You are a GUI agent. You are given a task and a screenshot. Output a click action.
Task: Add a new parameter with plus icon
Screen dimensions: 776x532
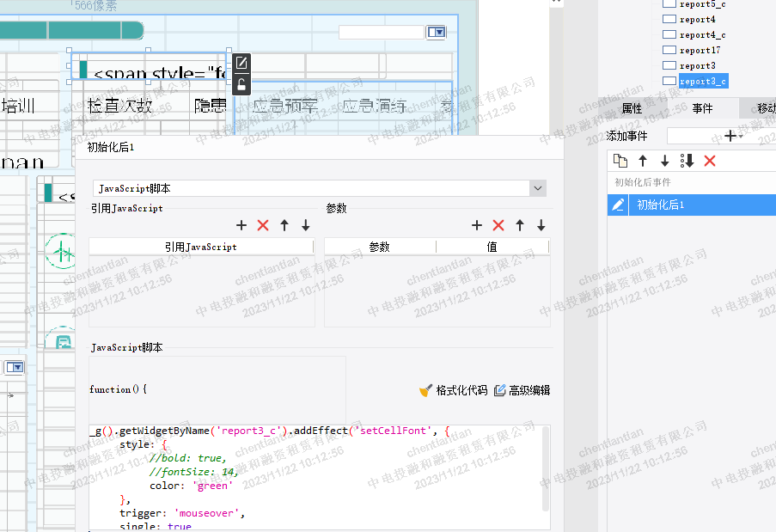477,226
